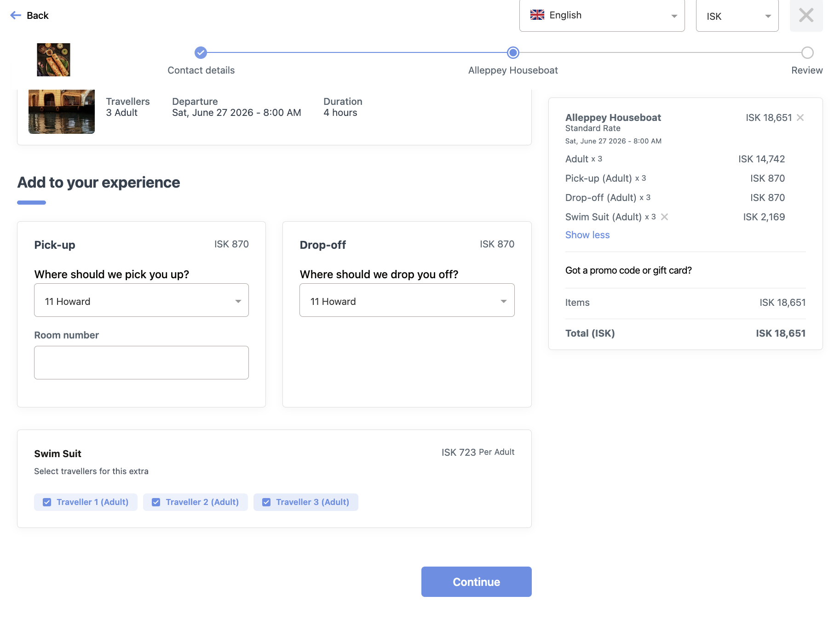The image size is (840, 619).
Task: Click the Continue button
Action: point(476,582)
